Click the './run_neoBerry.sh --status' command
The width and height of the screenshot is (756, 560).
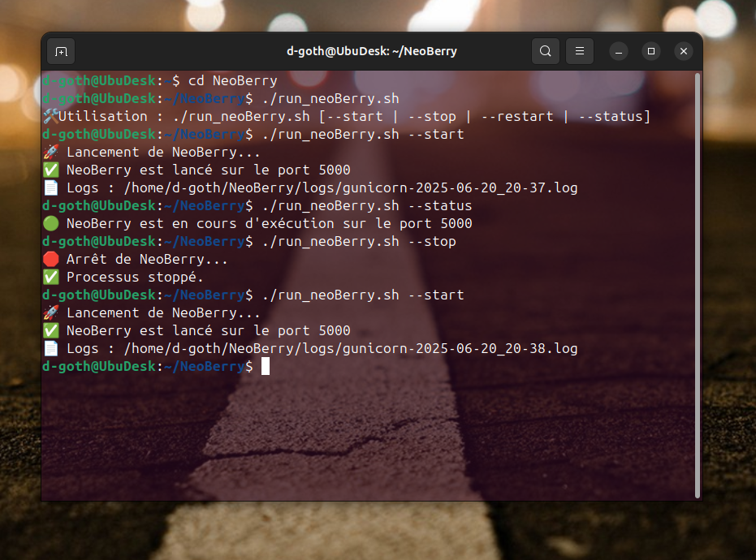367,205
